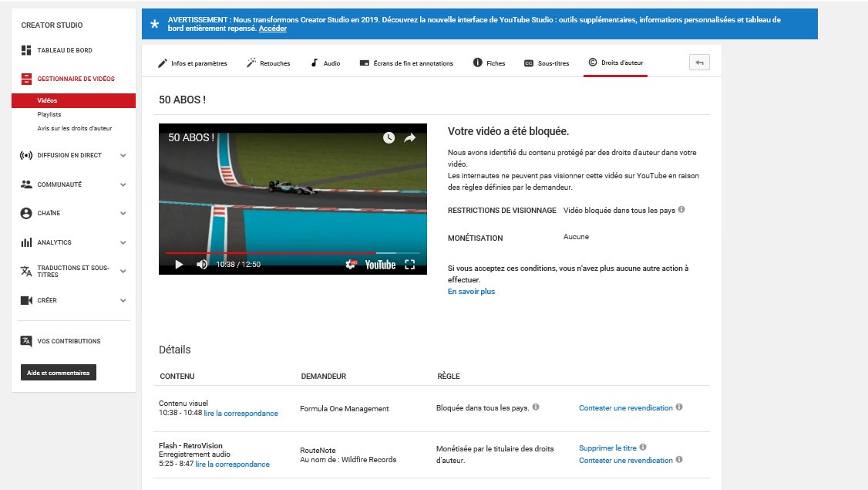
Task: Click Formula One Management demandeur text
Action: click(x=345, y=408)
